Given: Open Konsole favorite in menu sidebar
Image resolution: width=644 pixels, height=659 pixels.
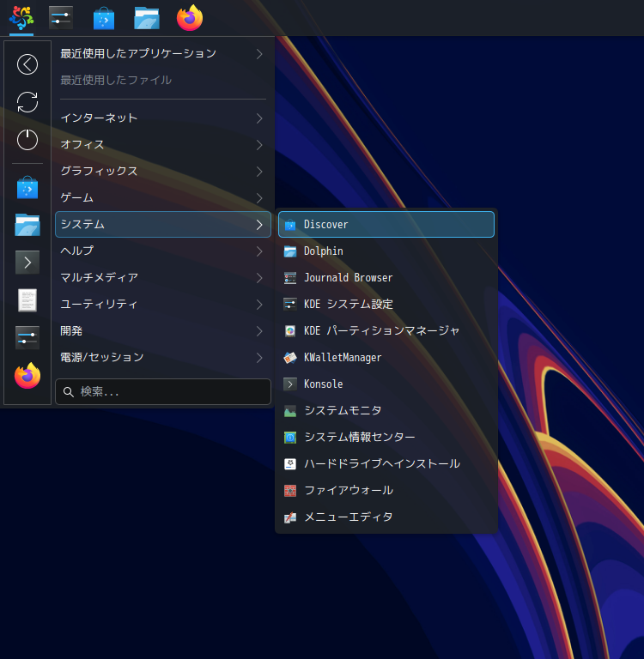Looking at the screenshot, I should [x=27, y=263].
